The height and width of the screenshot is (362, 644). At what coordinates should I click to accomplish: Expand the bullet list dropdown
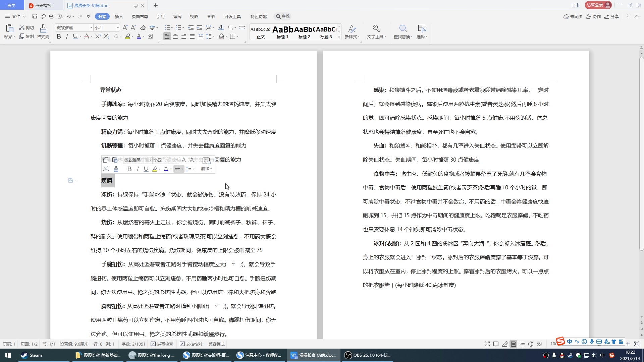[x=172, y=27]
